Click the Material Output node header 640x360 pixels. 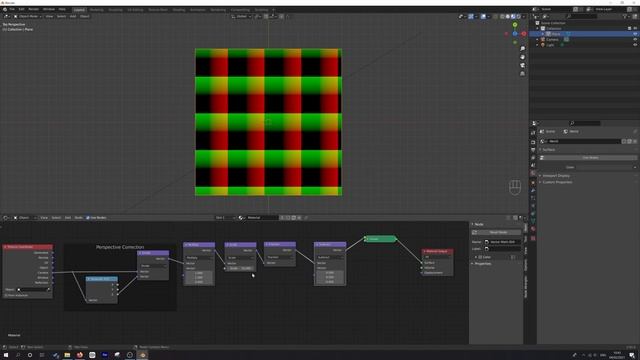point(437,251)
